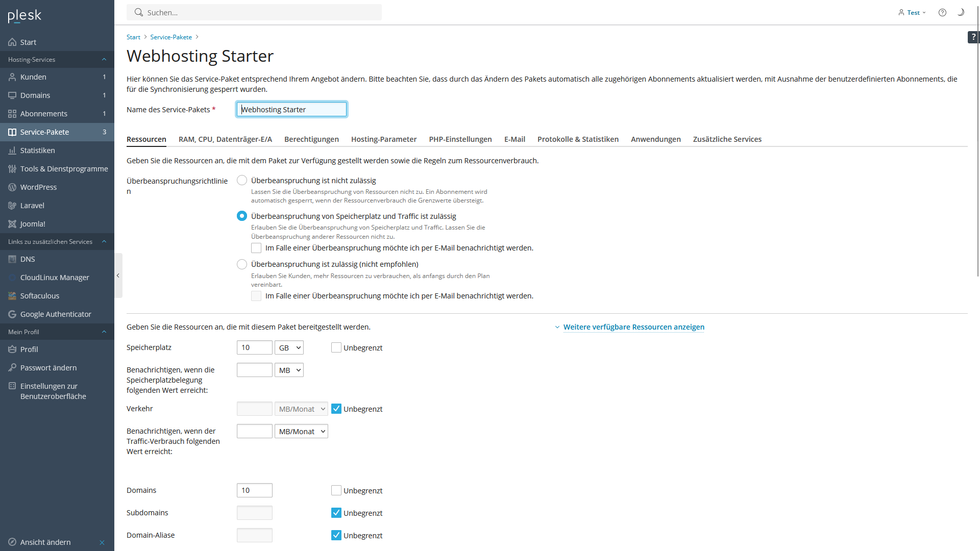This screenshot has width=980, height=551.
Task: Select Laravel from the sidebar
Action: pyautogui.click(x=33, y=205)
